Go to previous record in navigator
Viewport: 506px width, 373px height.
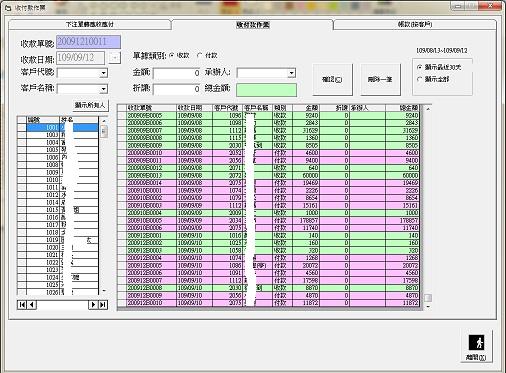point(32,305)
